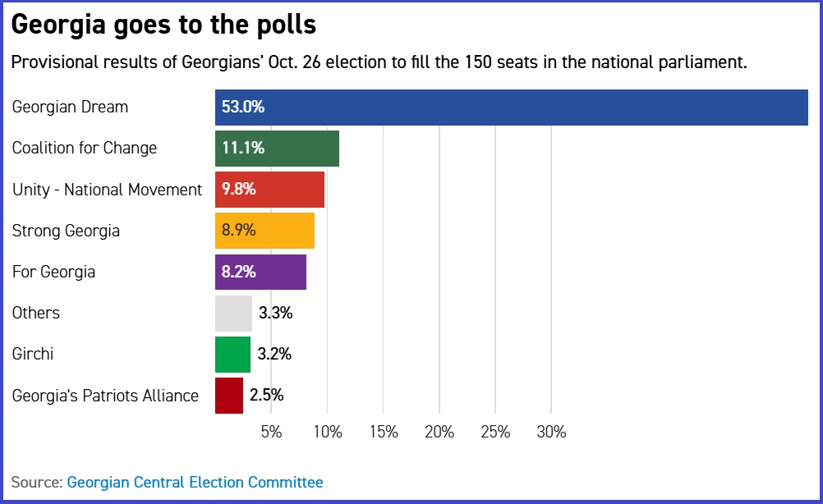The height and width of the screenshot is (504, 823).
Task: Select the dark red Patriots Alliance bar
Action: click(229, 395)
